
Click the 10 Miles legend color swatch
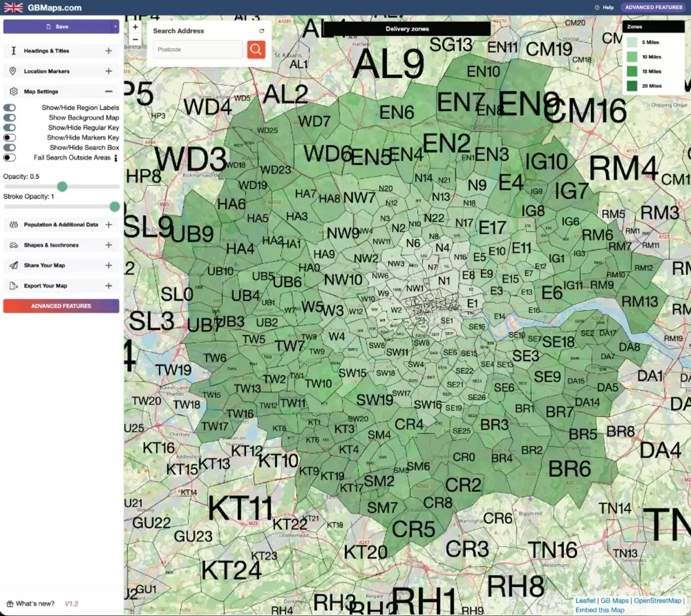632,57
